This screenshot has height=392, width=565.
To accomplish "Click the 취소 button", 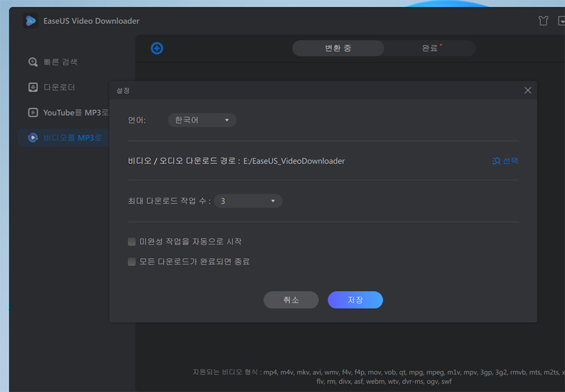I will [x=291, y=300].
